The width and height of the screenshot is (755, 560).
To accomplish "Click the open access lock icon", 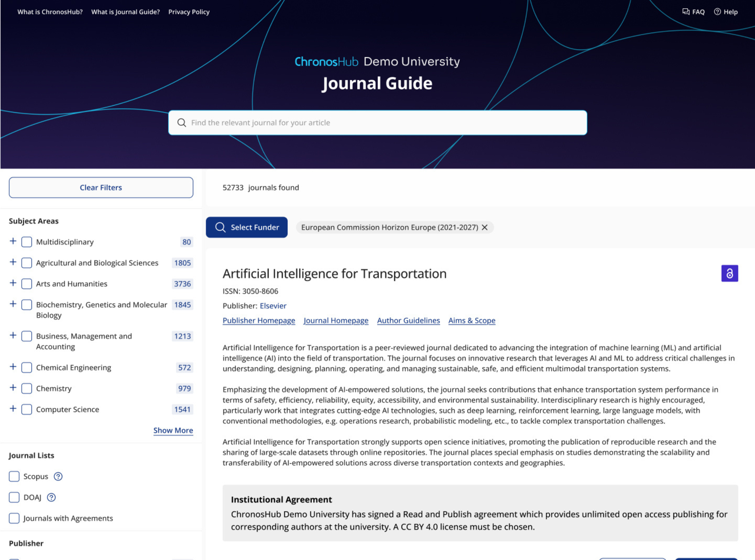I will [x=729, y=273].
